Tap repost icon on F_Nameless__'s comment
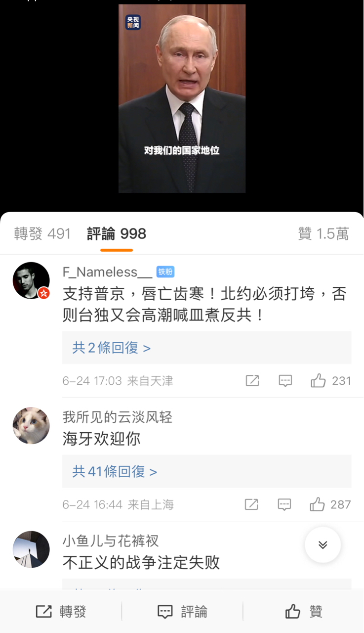Image resolution: width=364 pixels, height=633 pixels. point(252,381)
